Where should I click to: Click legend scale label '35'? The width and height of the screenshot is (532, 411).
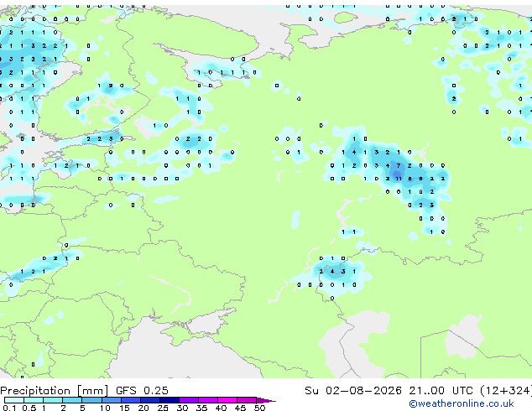201,408
